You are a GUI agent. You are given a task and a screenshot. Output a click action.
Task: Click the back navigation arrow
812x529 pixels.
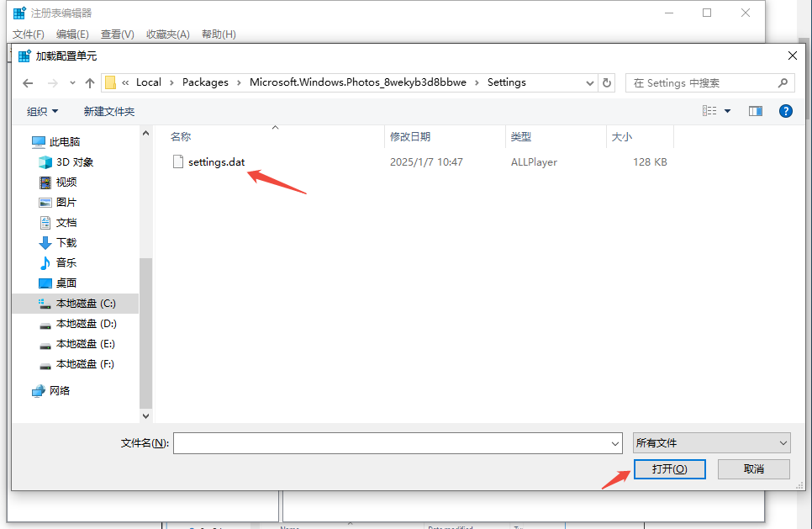(x=28, y=83)
